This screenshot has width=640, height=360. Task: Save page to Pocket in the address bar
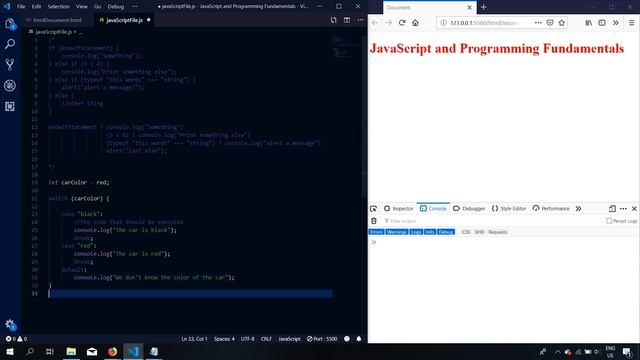pos(550,23)
